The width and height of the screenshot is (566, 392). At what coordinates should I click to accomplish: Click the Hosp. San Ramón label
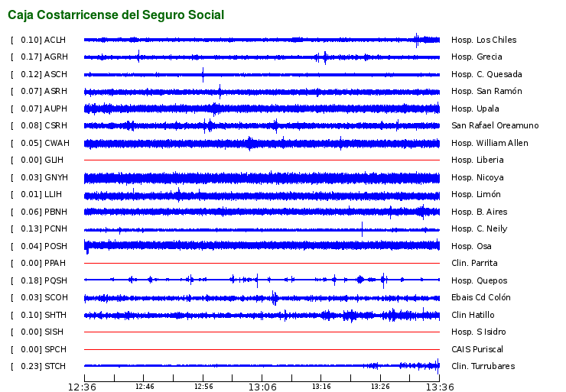pos(486,91)
